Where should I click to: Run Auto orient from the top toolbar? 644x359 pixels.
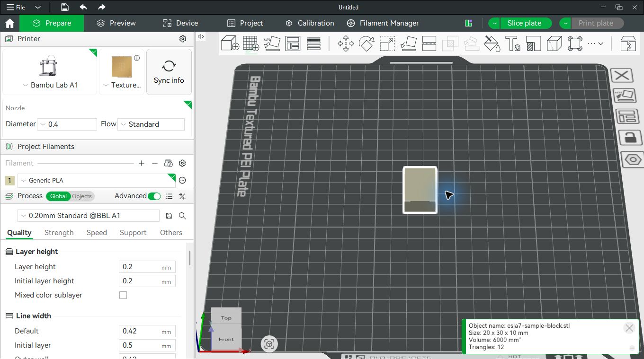[272, 44]
